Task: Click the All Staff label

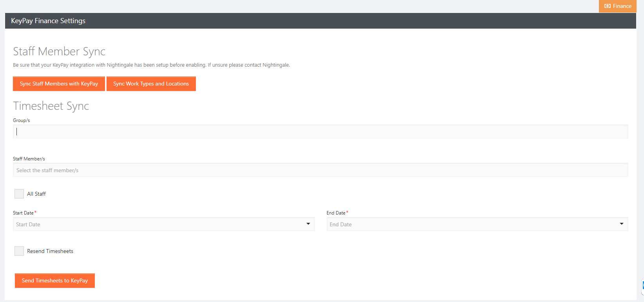Action: point(36,194)
